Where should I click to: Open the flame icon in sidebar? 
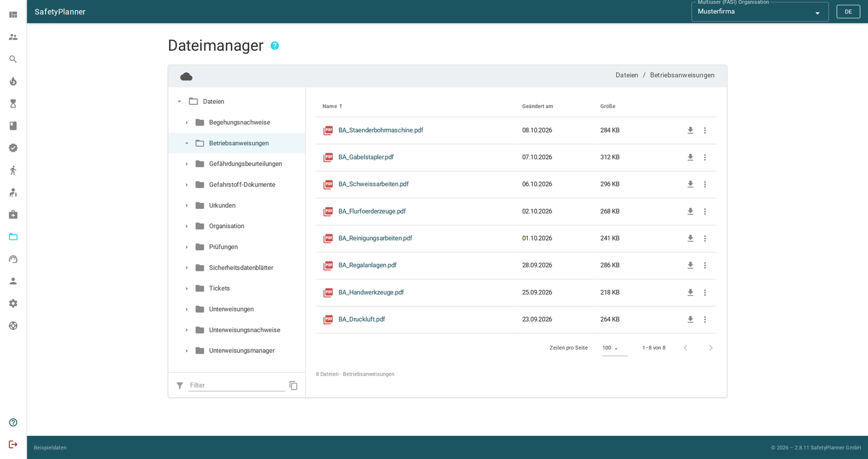click(x=13, y=81)
